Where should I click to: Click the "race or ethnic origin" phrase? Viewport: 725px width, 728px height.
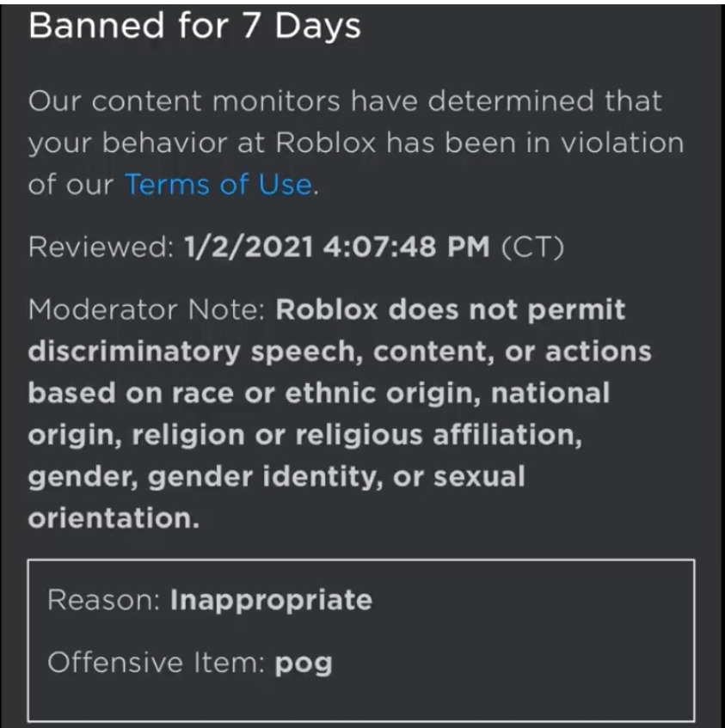tap(335, 393)
